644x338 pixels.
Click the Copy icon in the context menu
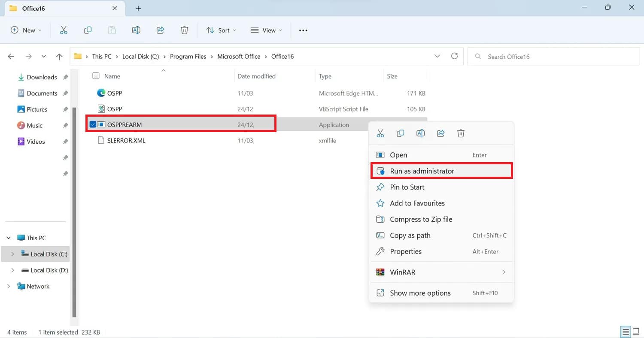[x=400, y=133]
